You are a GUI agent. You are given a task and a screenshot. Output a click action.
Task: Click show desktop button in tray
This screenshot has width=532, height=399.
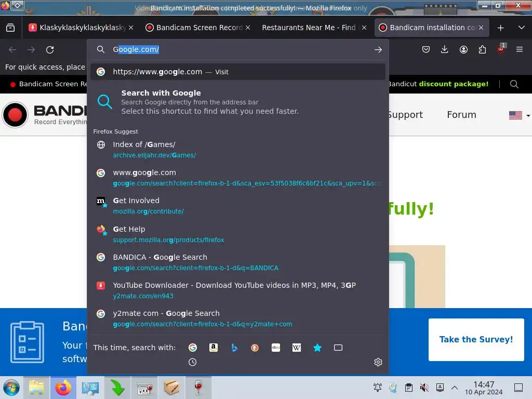(x=518, y=387)
